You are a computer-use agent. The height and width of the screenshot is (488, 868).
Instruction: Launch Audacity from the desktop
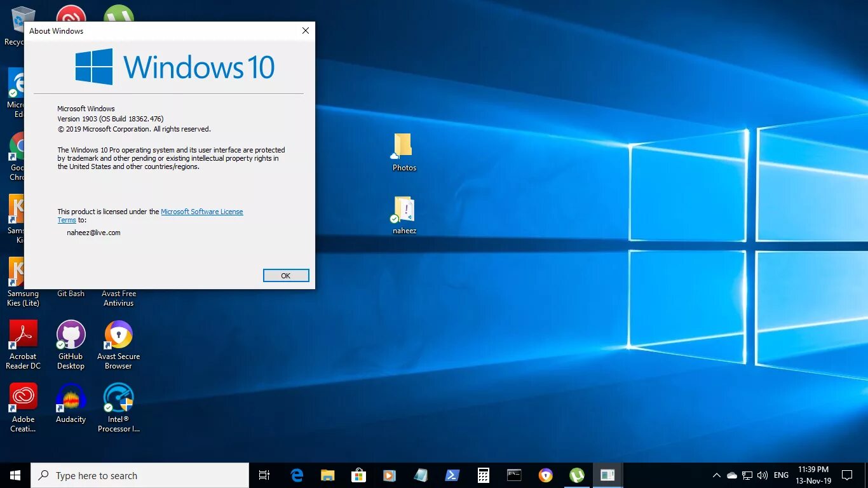71,403
